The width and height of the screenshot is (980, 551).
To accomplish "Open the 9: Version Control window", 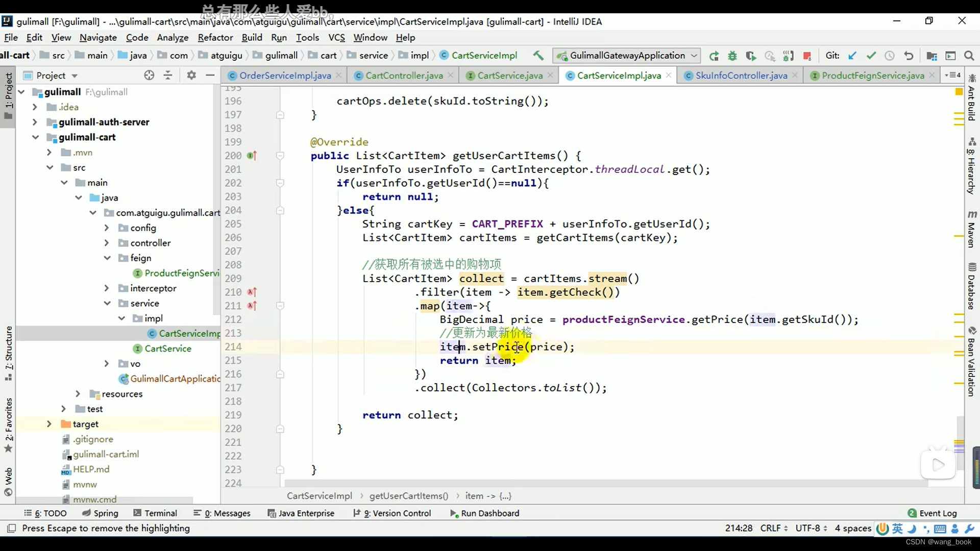I will [x=392, y=513].
